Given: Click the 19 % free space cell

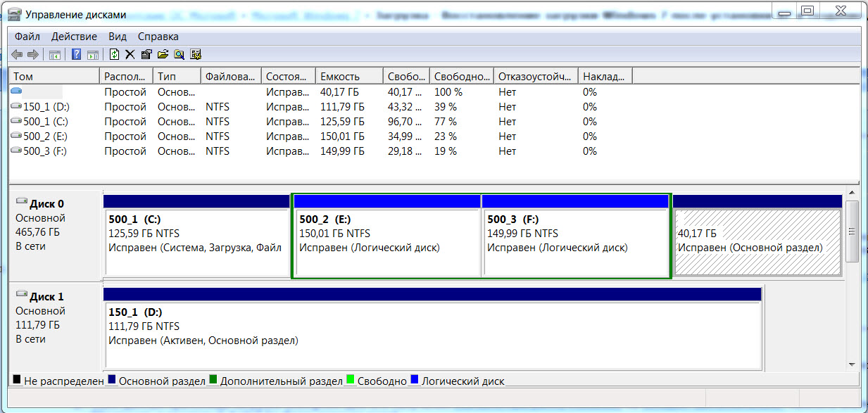Looking at the screenshot, I should [446, 151].
